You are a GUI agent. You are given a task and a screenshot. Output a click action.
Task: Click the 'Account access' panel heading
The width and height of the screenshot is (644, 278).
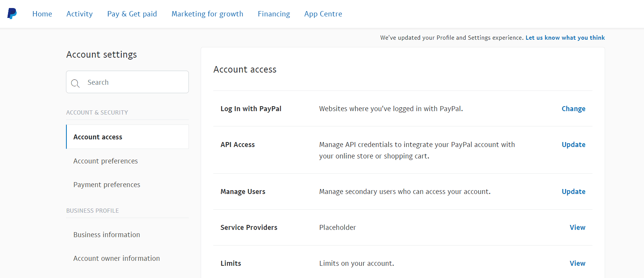point(245,69)
